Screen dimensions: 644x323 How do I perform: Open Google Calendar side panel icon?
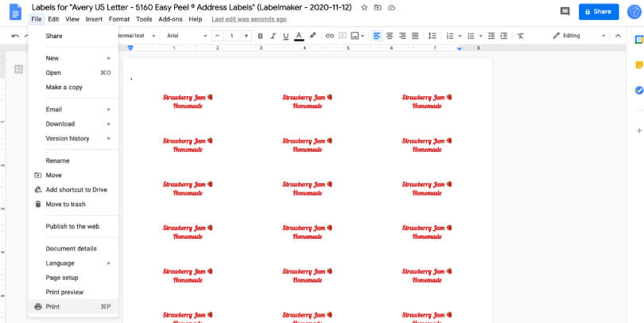(x=639, y=40)
